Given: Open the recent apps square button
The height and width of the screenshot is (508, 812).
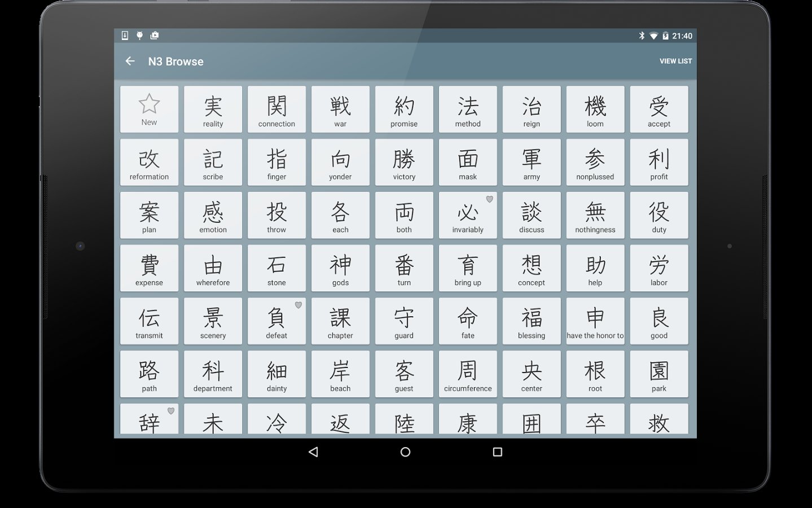Looking at the screenshot, I should click(x=497, y=452).
